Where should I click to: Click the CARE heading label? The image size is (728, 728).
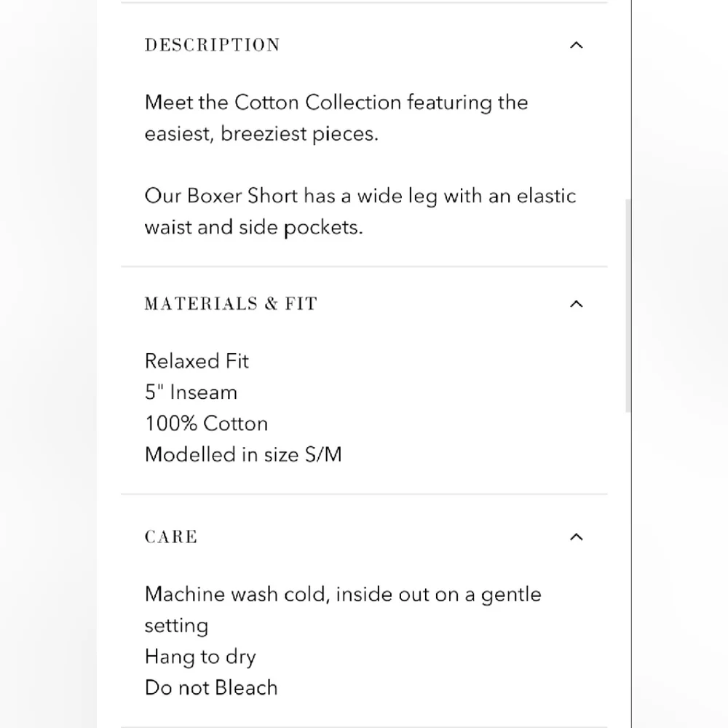pyautogui.click(x=171, y=537)
